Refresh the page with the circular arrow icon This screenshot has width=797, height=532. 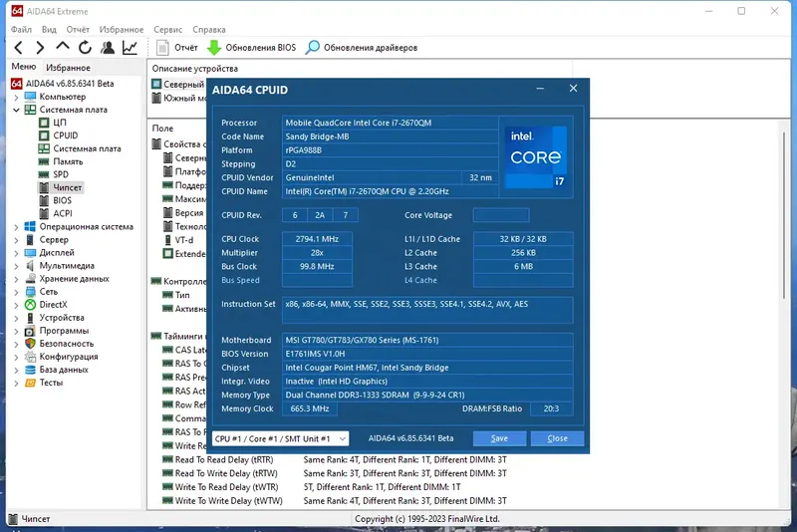[x=85, y=48]
